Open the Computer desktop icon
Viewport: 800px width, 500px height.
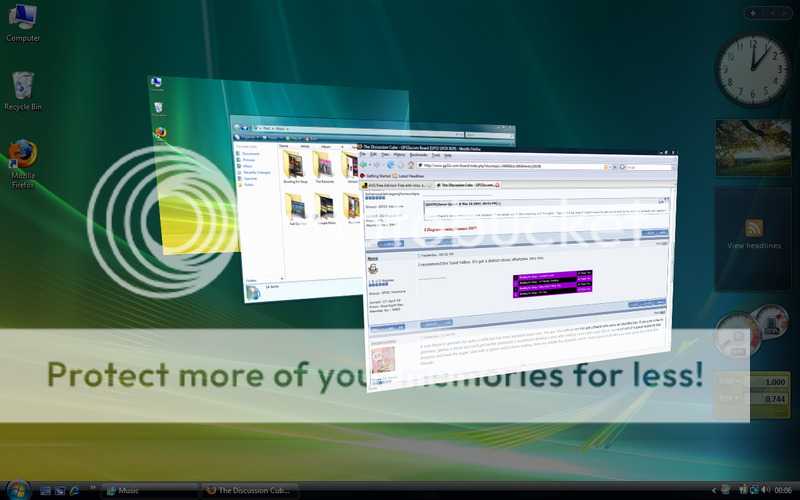pyautogui.click(x=22, y=20)
